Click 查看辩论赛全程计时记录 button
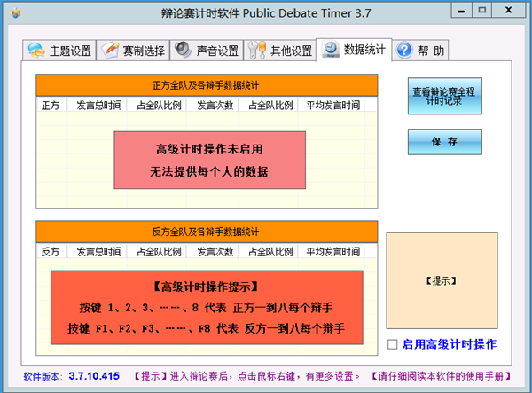This screenshot has width=532, height=393. pyautogui.click(x=445, y=96)
